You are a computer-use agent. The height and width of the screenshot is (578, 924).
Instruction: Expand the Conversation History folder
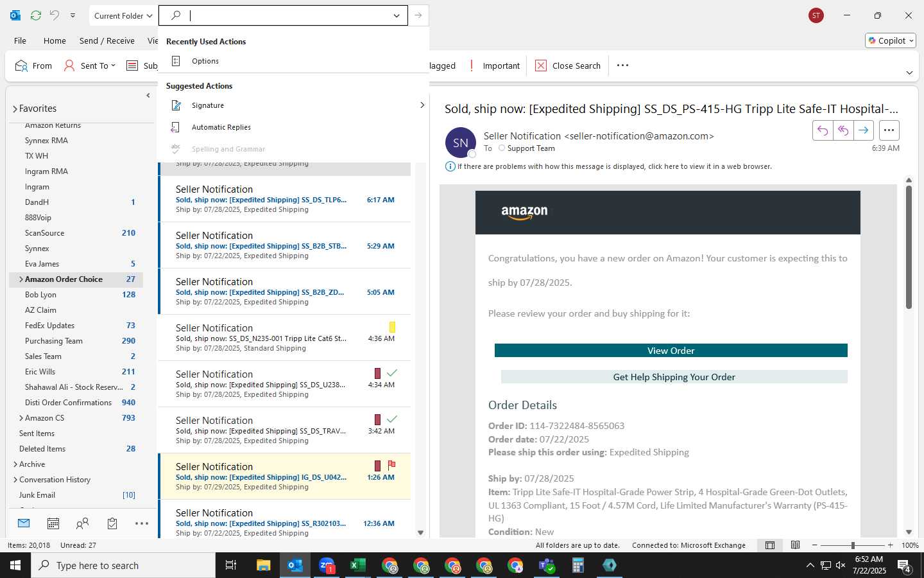point(15,480)
